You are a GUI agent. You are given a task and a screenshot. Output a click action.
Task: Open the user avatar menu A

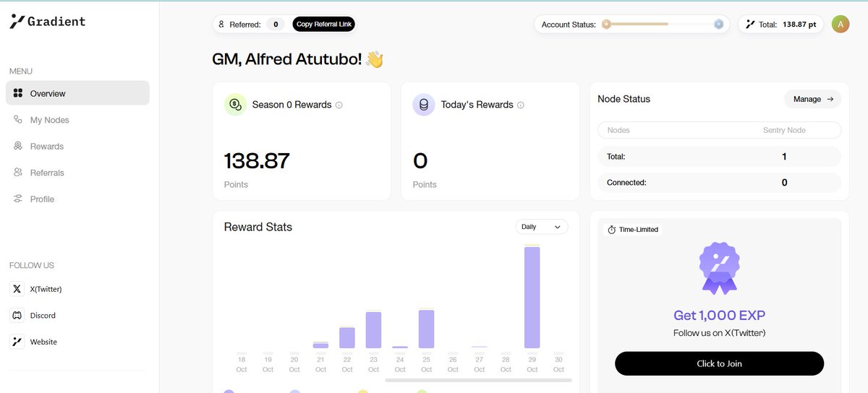click(840, 24)
